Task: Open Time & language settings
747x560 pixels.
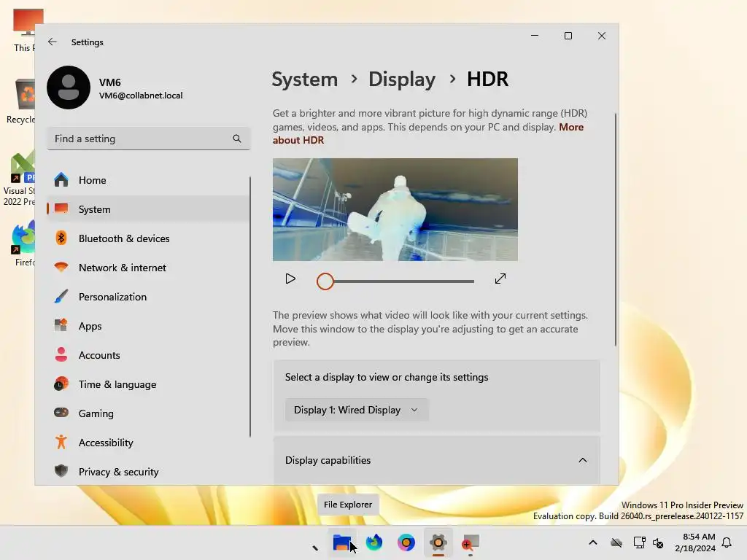Action: (149, 384)
